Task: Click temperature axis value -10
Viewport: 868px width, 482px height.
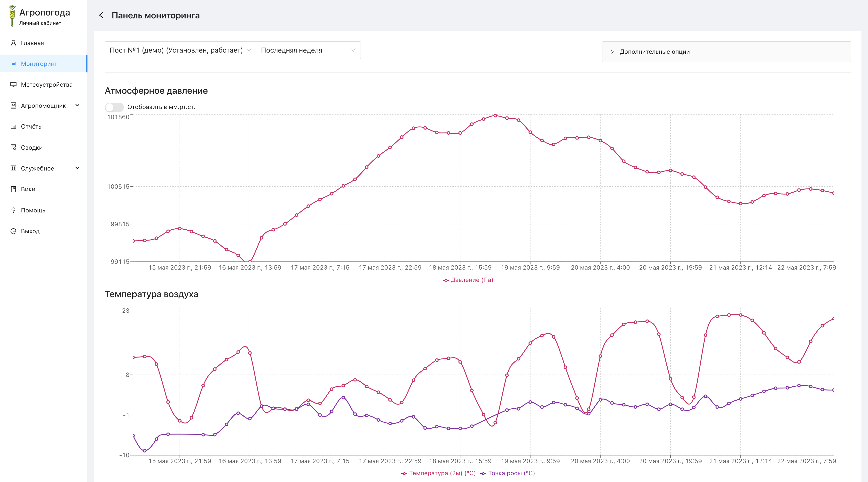Action: click(x=124, y=455)
